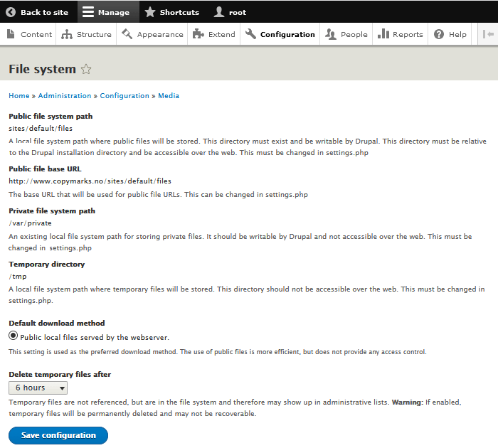Click the sites/default/files path value
The height and width of the screenshot is (448, 498).
pyautogui.click(x=41, y=128)
